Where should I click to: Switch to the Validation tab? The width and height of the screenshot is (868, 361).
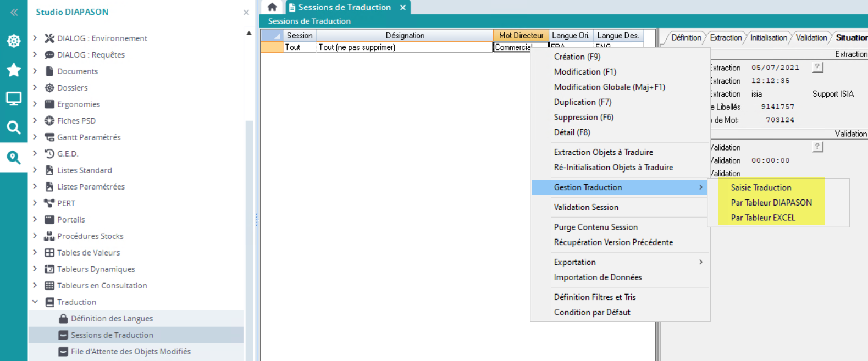[811, 37]
